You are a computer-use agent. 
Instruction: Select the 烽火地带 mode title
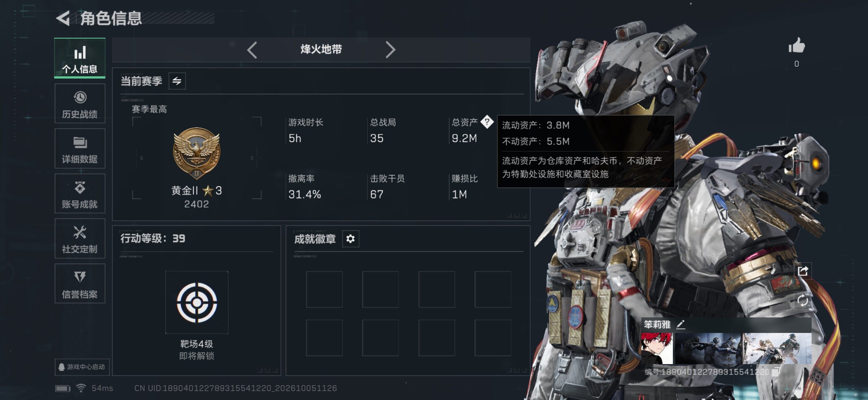321,50
